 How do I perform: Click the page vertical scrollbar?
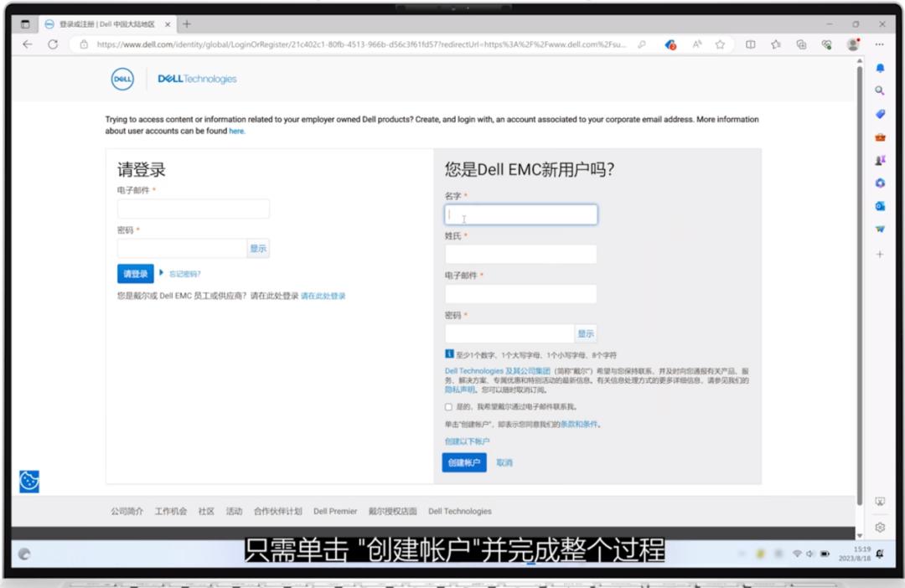[860, 286]
